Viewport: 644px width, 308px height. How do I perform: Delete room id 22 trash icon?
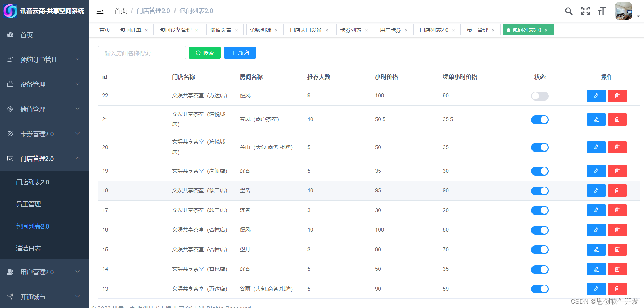(617, 96)
